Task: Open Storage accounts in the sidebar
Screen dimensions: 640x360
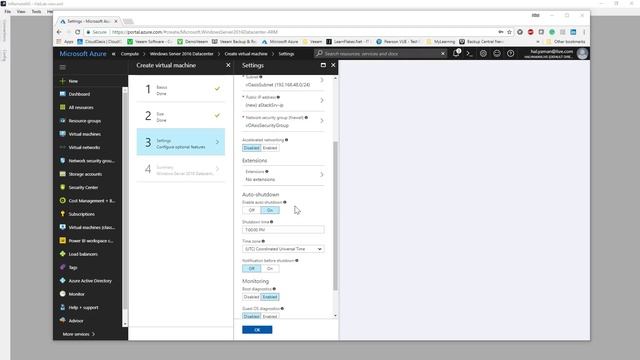Action: 85,174
